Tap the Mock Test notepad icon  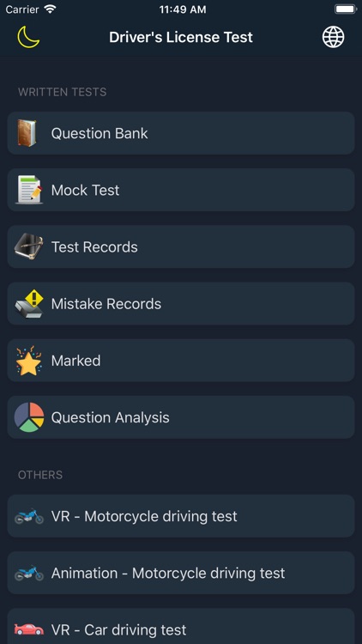point(28,190)
